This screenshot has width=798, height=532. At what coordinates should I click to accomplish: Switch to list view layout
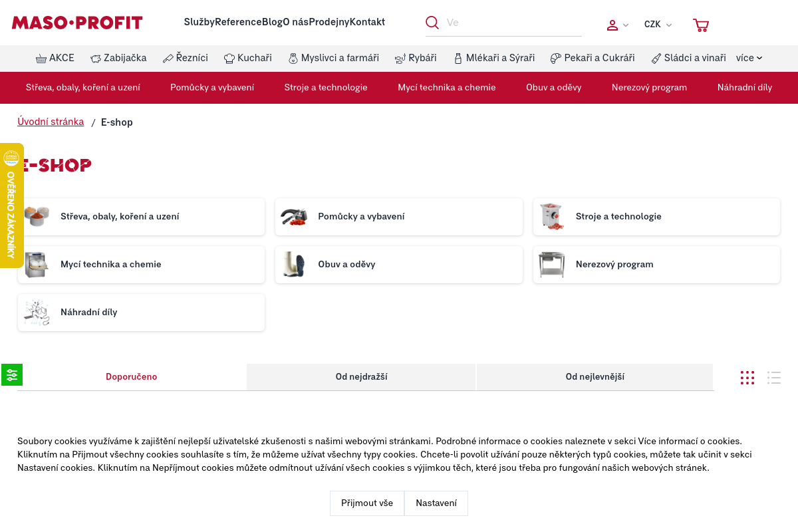pos(773,378)
